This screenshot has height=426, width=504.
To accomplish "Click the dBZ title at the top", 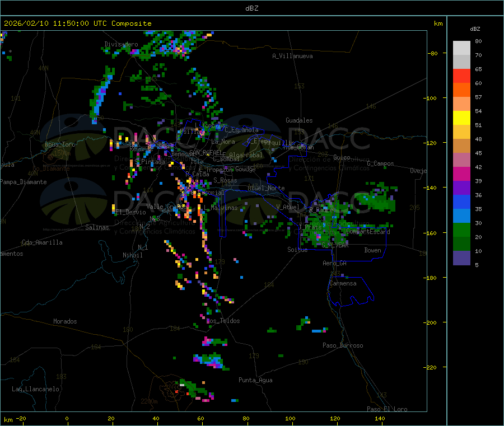I will [x=251, y=8].
